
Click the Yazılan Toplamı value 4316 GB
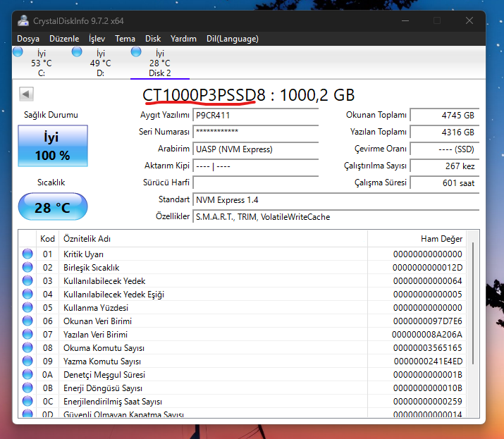[x=445, y=132]
